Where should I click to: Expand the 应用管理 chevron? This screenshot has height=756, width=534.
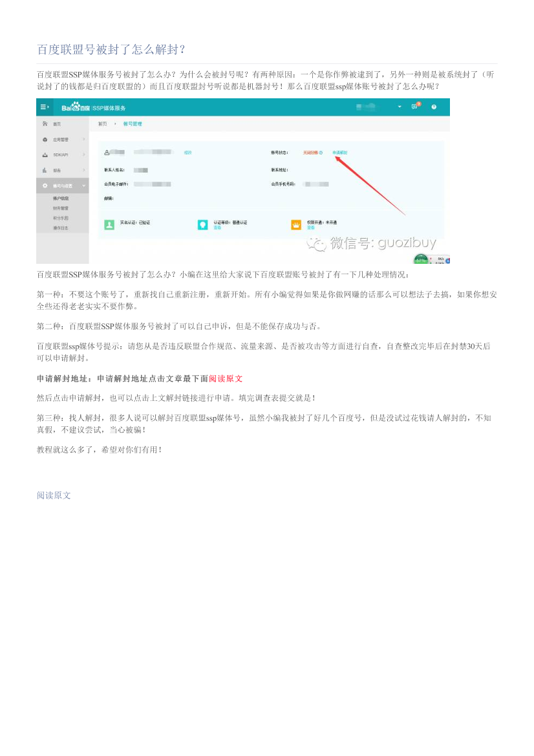click(84, 139)
